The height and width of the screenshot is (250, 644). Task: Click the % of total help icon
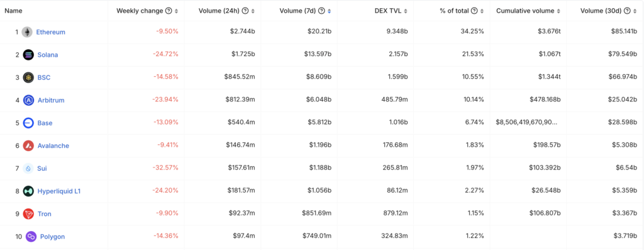tap(474, 11)
